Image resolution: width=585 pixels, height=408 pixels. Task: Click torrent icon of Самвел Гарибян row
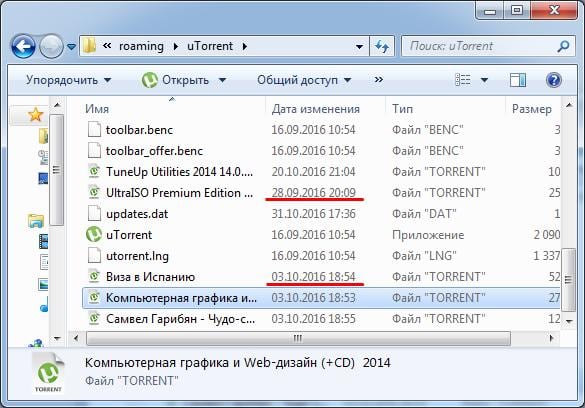click(94, 318)
